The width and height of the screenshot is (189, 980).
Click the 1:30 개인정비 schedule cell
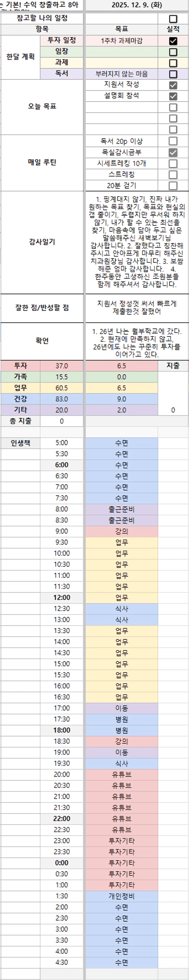click(x=122, y=896)
